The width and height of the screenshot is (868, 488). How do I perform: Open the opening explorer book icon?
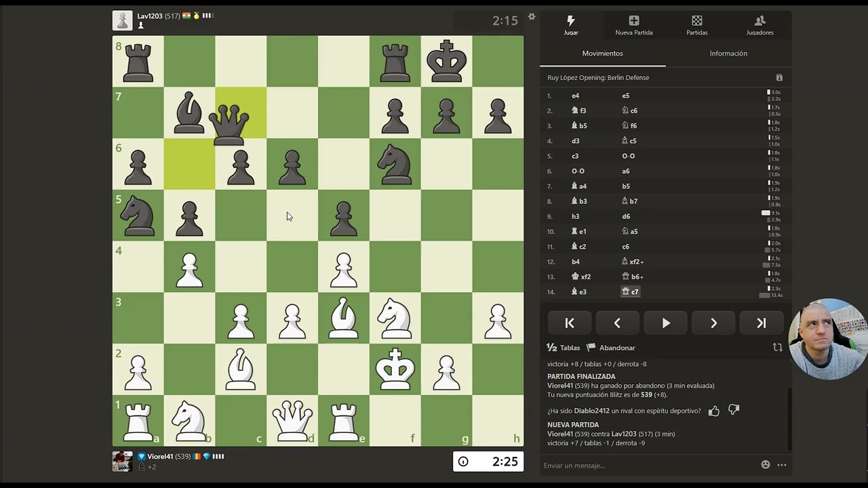[779, 78]
